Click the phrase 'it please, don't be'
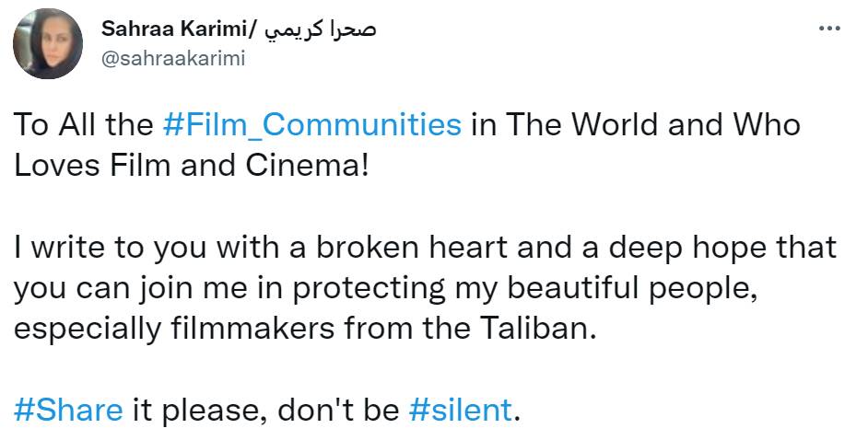 pos(265,411)
